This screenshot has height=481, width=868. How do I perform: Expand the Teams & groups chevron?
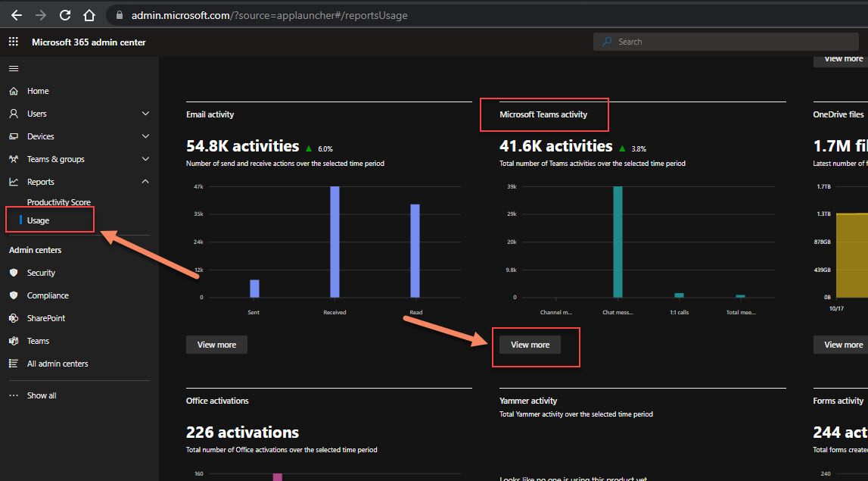145,159
